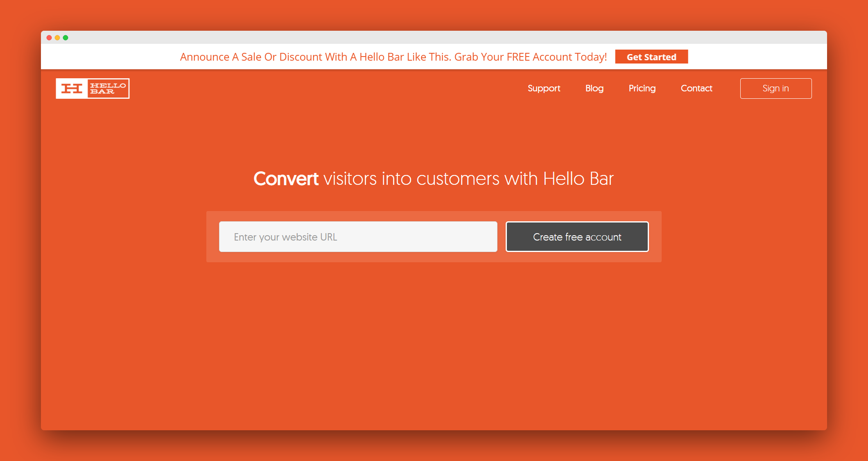Select the boxed H emblem in the logo

72,88
